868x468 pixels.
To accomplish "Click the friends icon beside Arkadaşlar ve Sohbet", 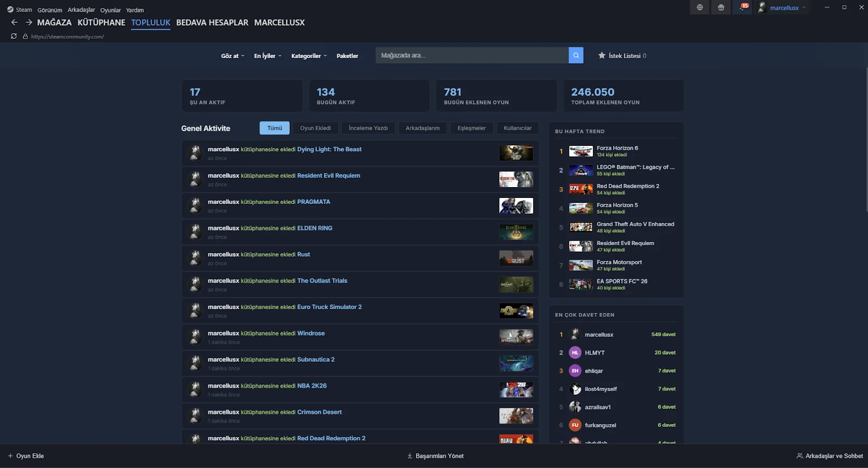I will [x=800, y=456].
